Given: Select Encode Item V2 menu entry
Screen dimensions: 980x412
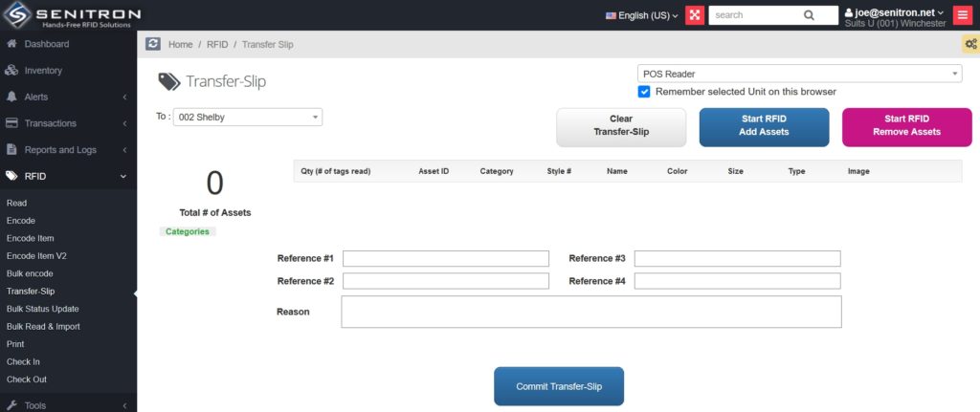Looking at the screenshot, I should point(36,256).
